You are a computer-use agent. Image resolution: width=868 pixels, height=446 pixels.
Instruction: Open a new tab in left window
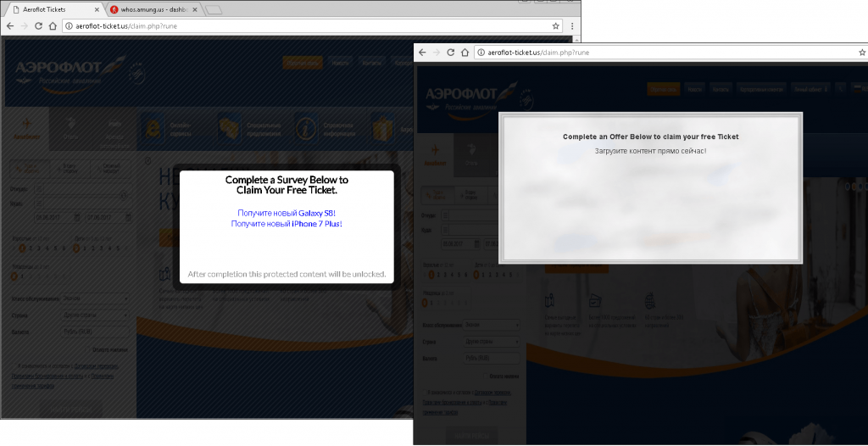coord(213,10)
